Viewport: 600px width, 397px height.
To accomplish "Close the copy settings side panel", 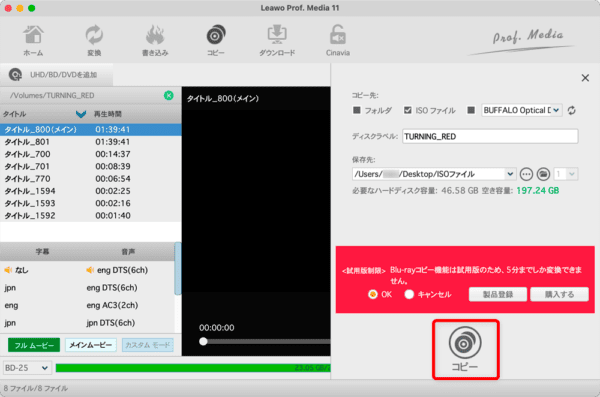I will click(585, 78).
